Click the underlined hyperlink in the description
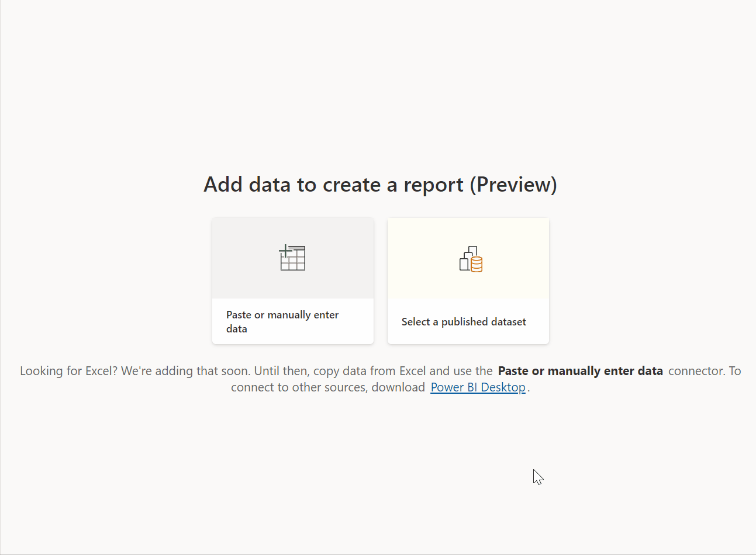756x555 pixels. click(478, 387)
